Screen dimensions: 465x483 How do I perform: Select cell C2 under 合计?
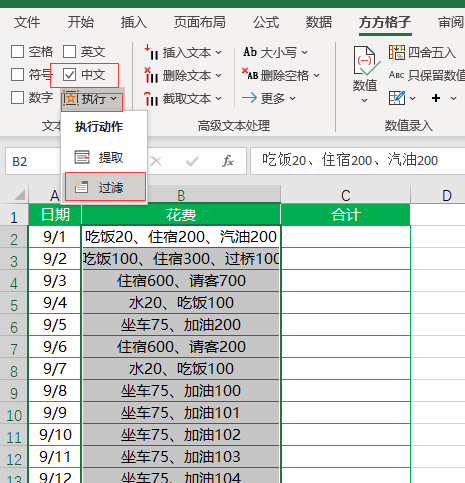tap(346, 237)
